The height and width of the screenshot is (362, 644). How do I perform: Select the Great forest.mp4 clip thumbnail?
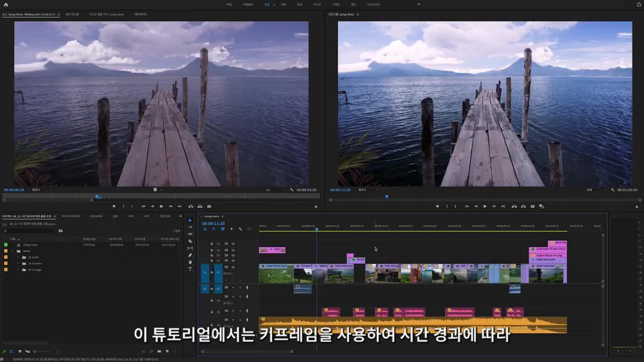276,276
